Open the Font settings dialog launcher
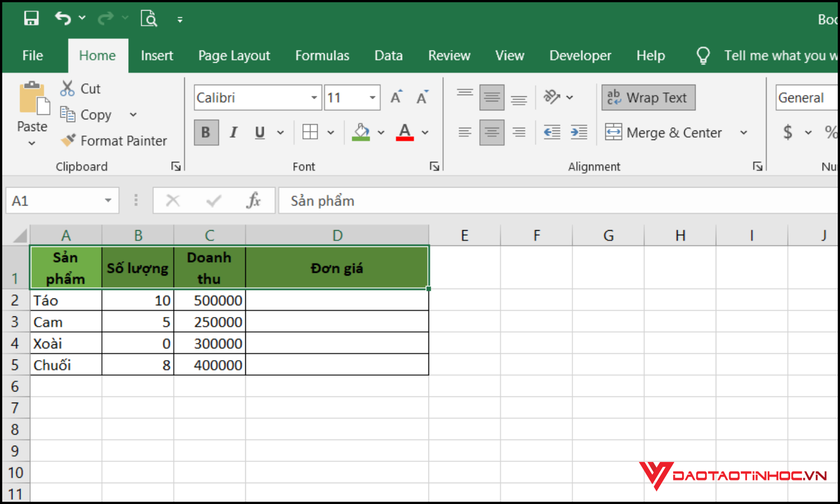This screenshot has height=504, width=840. (435, 166)
